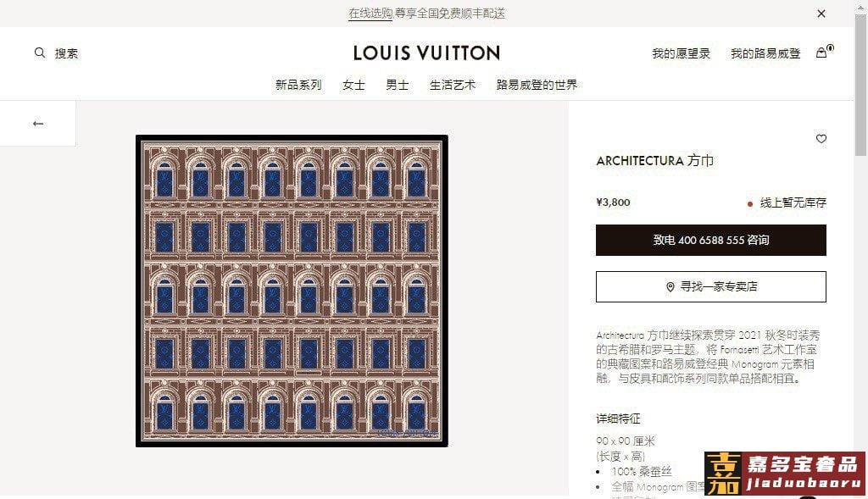This screenshot has height=499, width=868.
Task: Open 路易威登的世界 menu
Action: pos(537,85)
